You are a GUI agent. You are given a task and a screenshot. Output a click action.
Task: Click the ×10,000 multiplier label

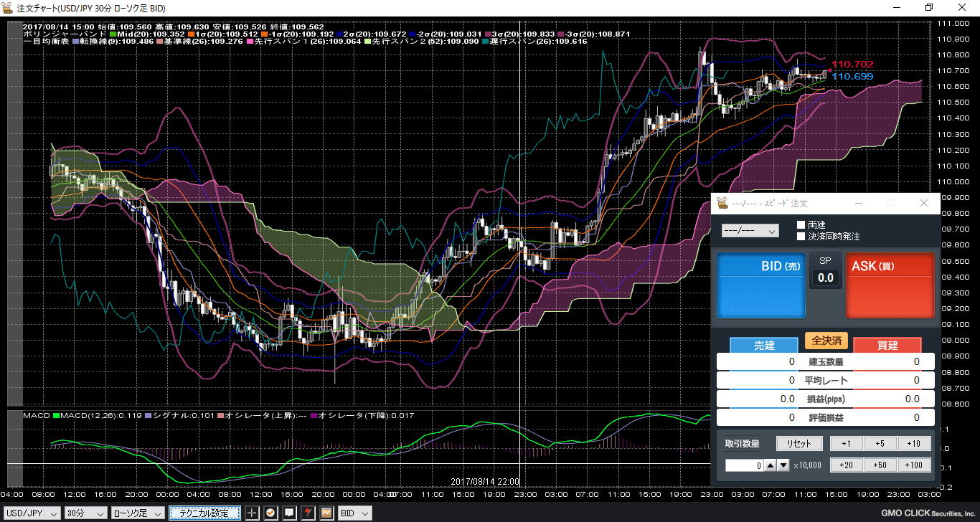click(x=807, y=466)
